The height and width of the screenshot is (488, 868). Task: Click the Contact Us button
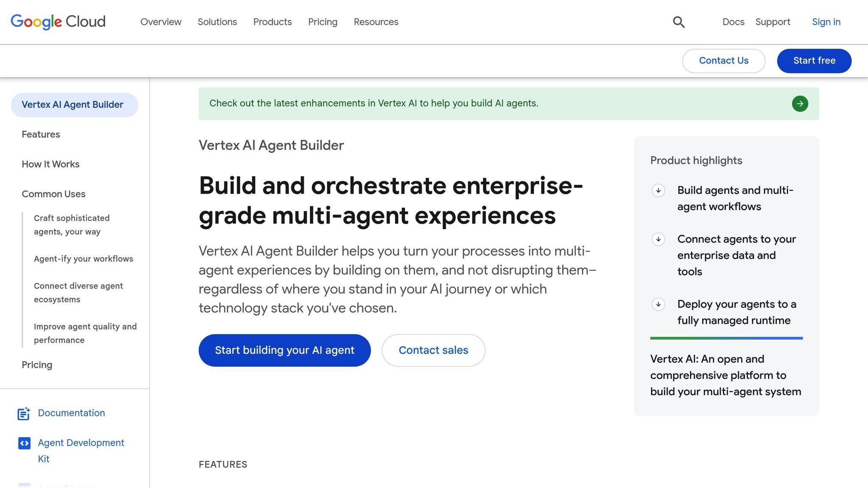[723, 61]
